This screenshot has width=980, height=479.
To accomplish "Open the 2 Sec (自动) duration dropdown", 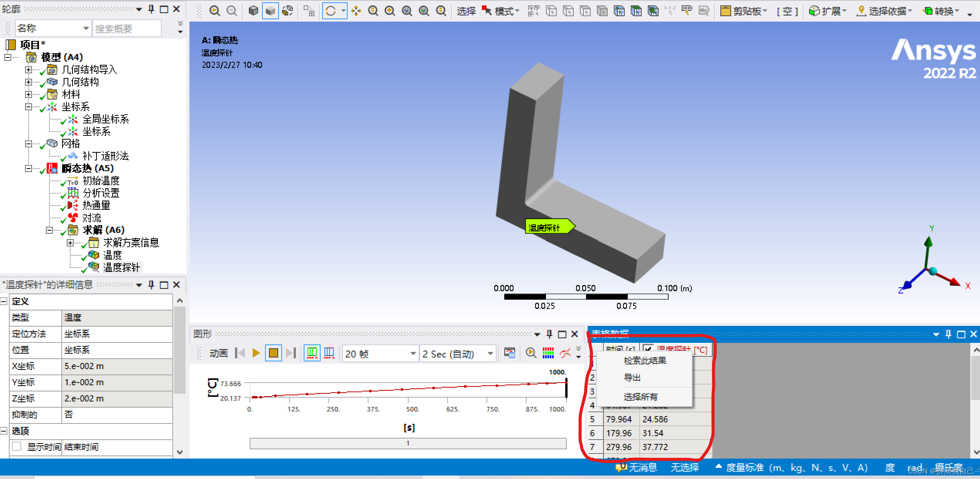I will 490,353.
